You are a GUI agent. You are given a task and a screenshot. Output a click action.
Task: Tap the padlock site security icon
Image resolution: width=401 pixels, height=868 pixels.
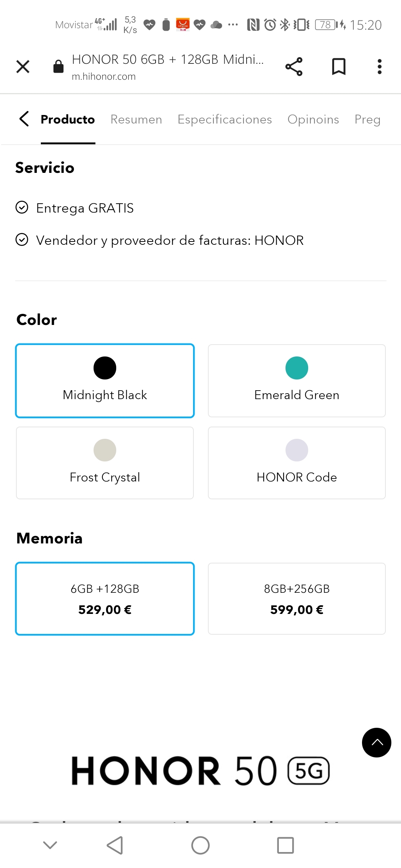[x=58, y=67]
